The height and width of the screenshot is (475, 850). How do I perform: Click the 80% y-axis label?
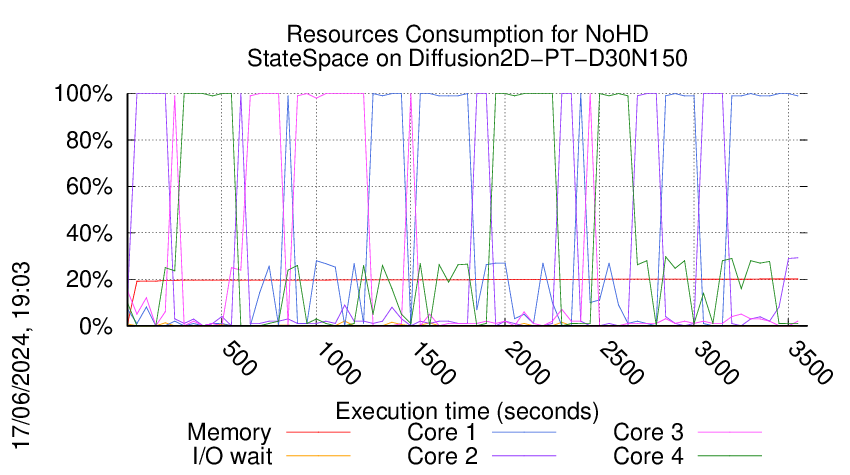(89, 140)
